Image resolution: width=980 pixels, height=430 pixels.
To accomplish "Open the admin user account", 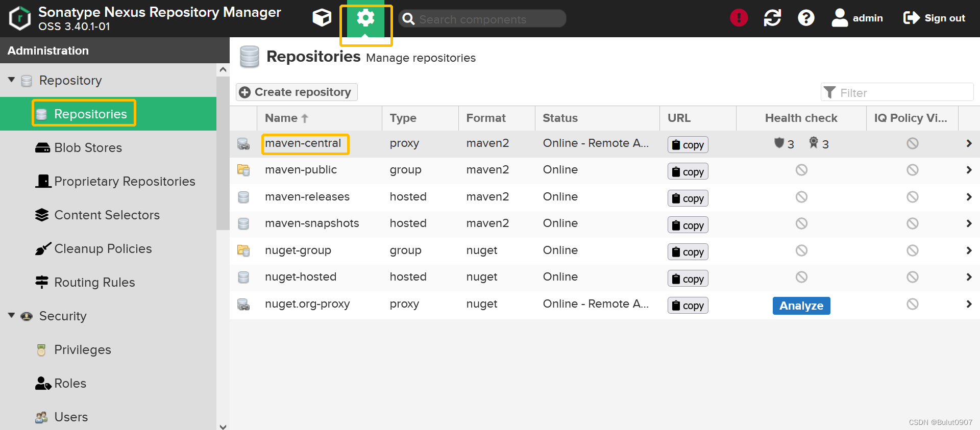I will tap(857, 18).
